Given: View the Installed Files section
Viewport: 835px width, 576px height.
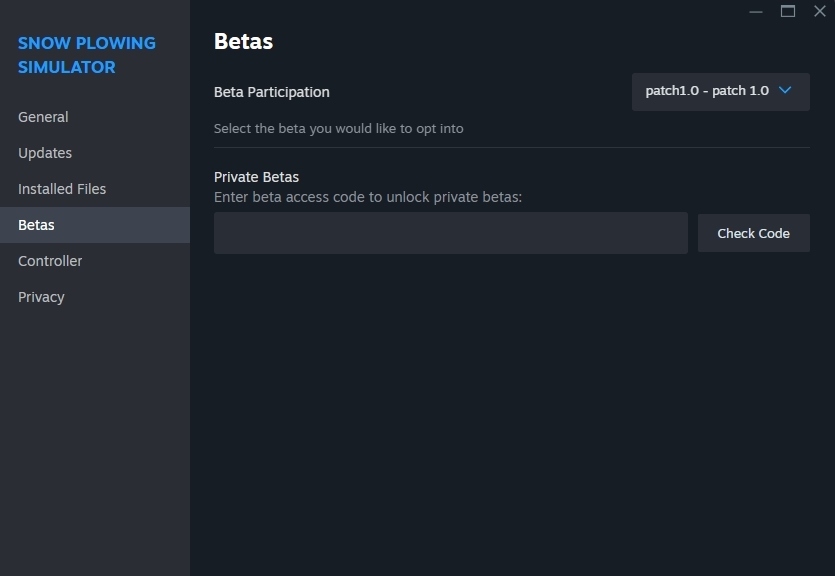Looking at the screenshot, I should (61, 189).
